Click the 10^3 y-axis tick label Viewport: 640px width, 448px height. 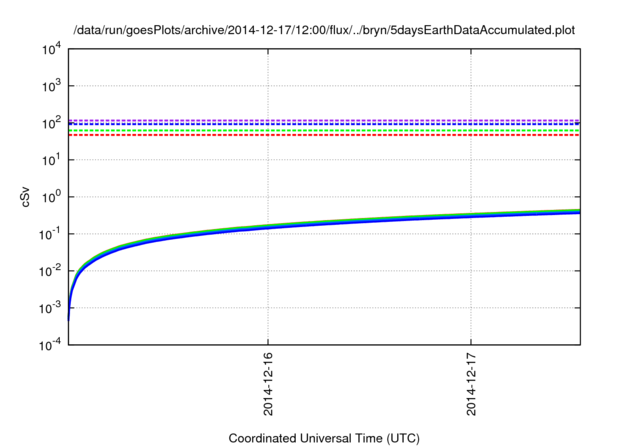tap(52, 86)
